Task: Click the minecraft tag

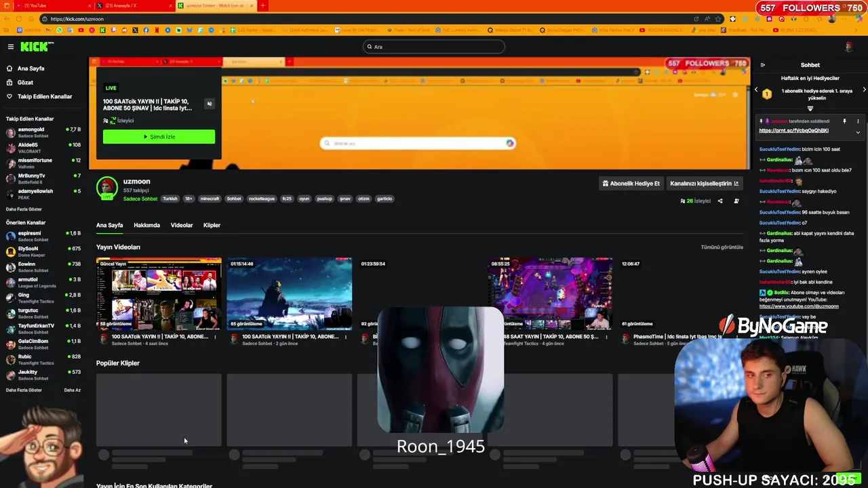Action: point(210,199)
